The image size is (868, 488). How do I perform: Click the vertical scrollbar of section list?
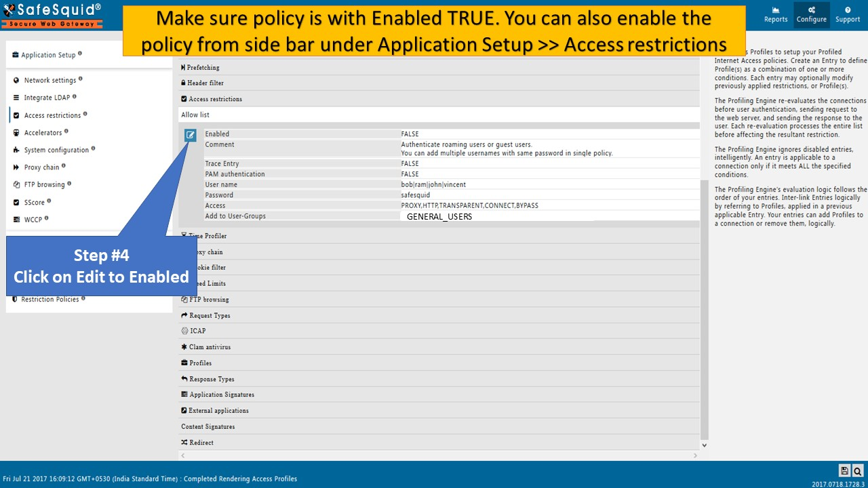(x=704, y=308)
